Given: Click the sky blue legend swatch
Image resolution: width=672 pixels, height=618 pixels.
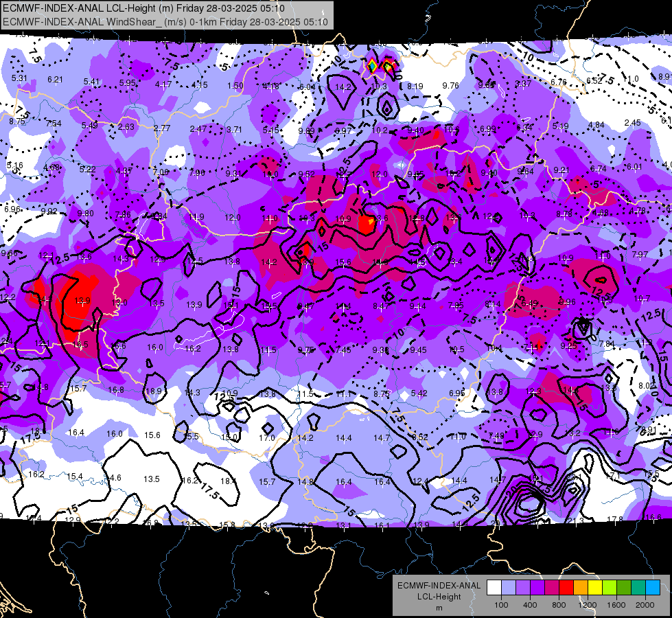Looking at the screenshot, I should click(653, 588).
